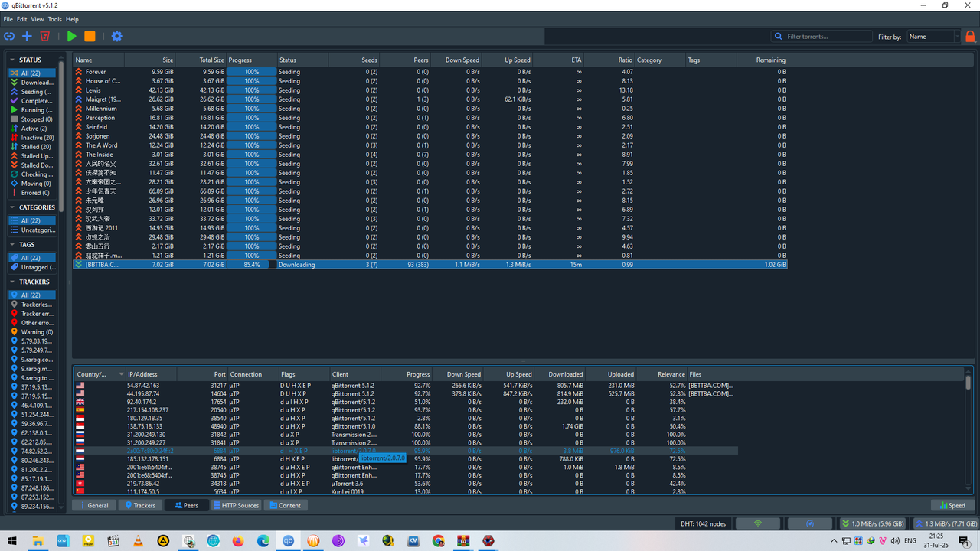This screenshot has height=551, width=980.
Task: Sort peers by Client column header
Action: 354,375
